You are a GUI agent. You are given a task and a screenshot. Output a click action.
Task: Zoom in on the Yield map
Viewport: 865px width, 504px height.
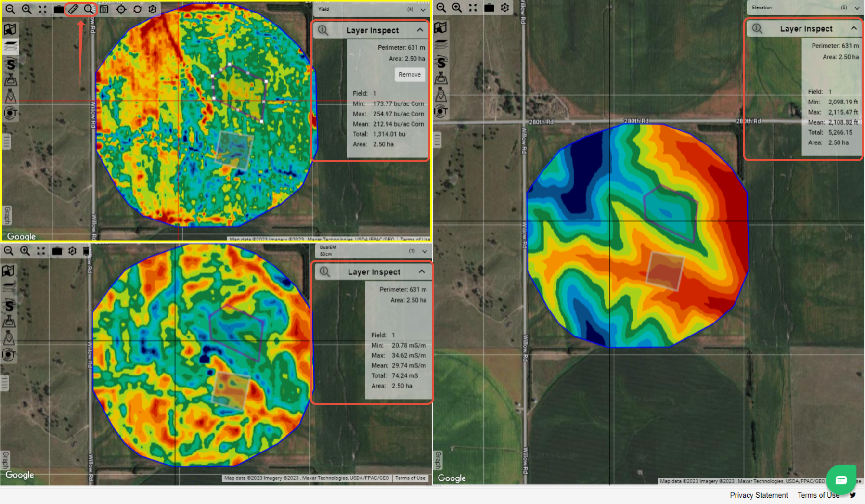pos(27,9)
